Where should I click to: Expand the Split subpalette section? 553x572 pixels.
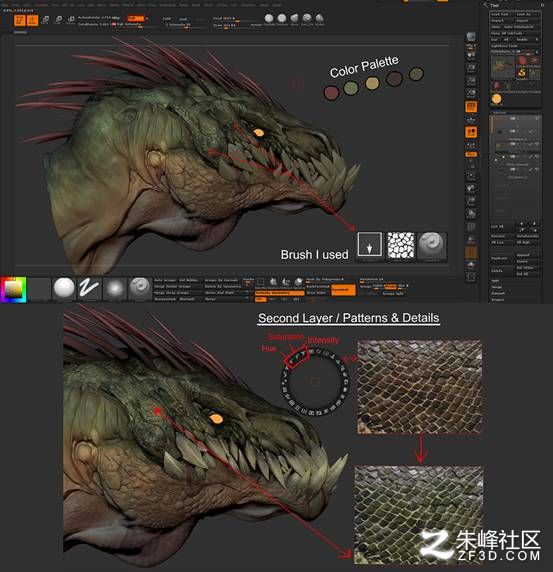pyautogui.click(x=495, y=281)
